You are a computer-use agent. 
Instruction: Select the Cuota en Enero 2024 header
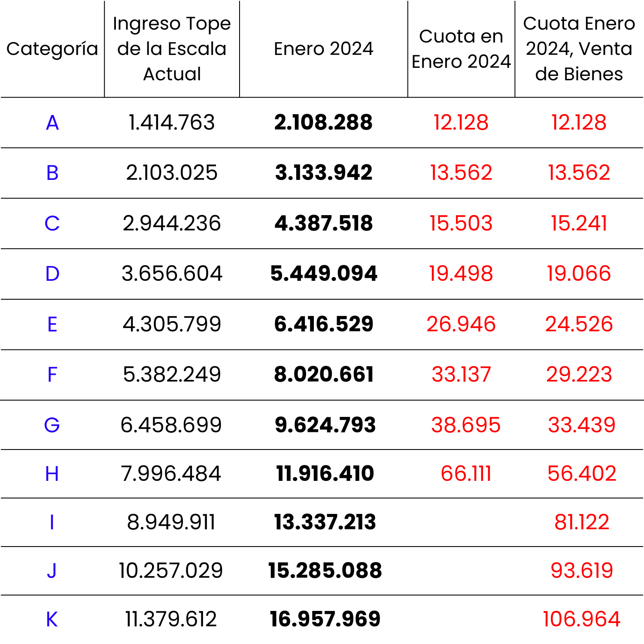(x=461, y=49)
